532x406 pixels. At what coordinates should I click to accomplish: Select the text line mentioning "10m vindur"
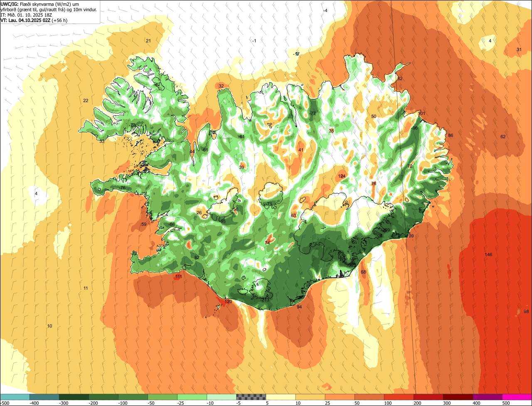click(x=49, y=10)
